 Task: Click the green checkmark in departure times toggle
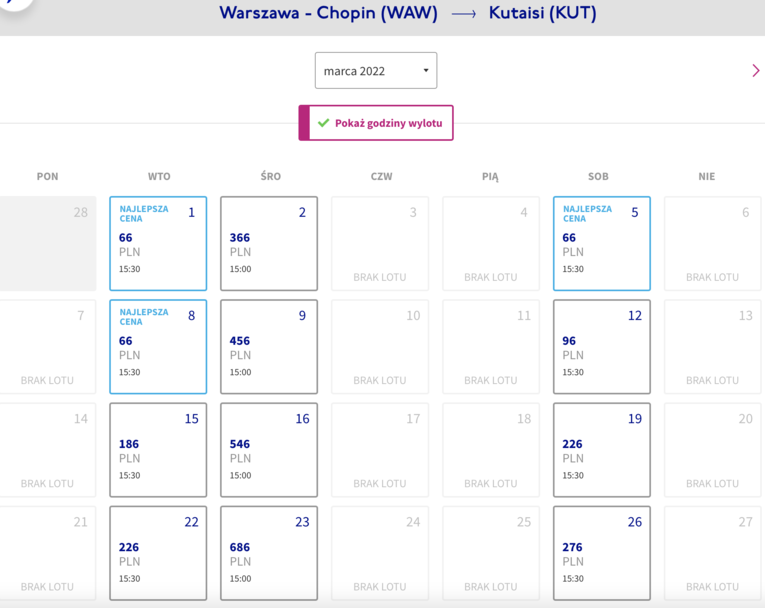coord(323,123)
